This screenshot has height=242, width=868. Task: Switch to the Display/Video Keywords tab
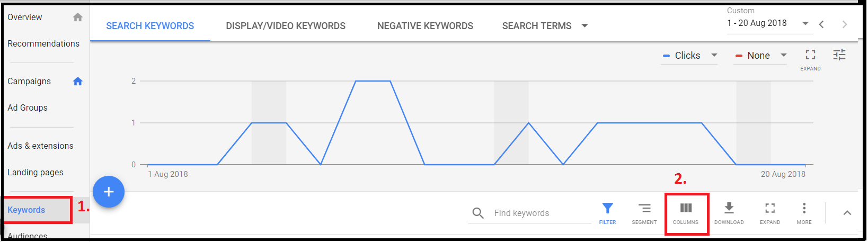click(286, 26)
